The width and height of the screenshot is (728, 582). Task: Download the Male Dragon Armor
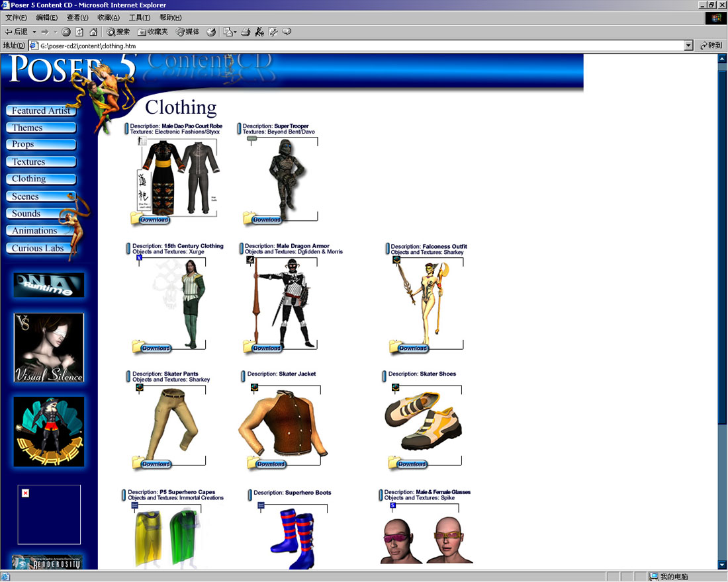tap(263, 348)
